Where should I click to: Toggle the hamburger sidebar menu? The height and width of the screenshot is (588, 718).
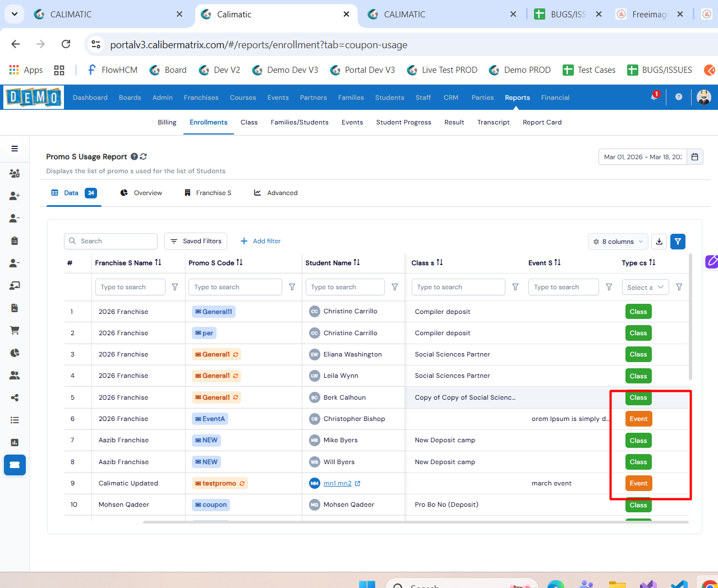(15, 149)
